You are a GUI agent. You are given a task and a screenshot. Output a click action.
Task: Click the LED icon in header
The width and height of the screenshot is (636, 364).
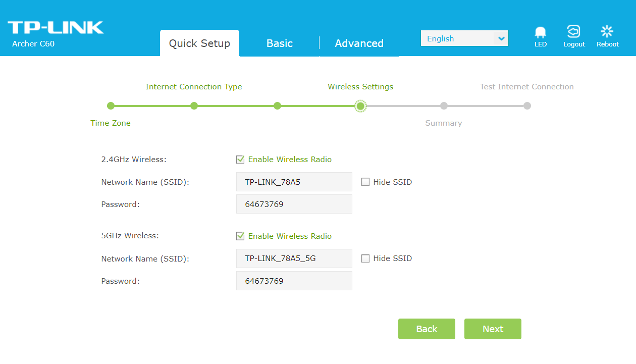coord(540,33)
